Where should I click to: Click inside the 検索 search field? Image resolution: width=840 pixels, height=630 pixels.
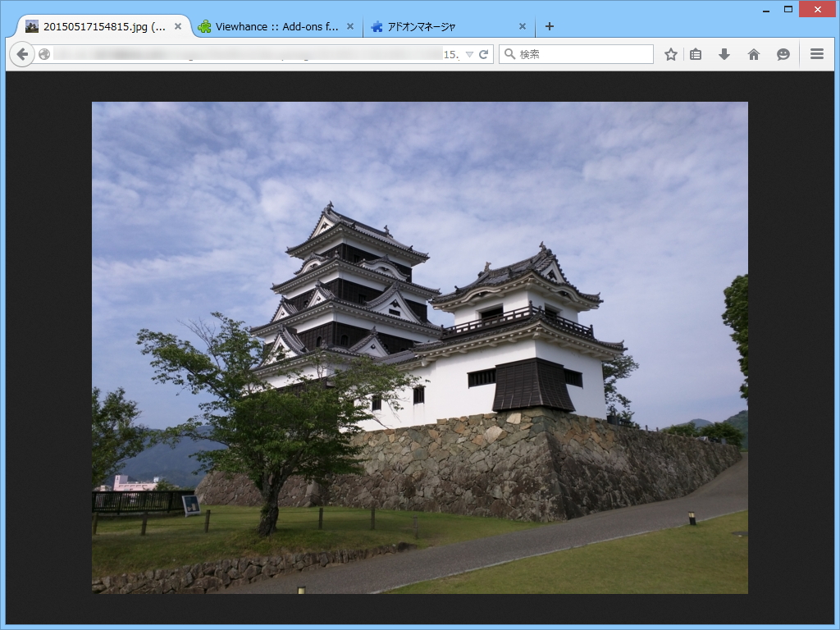tap(574, 54)
